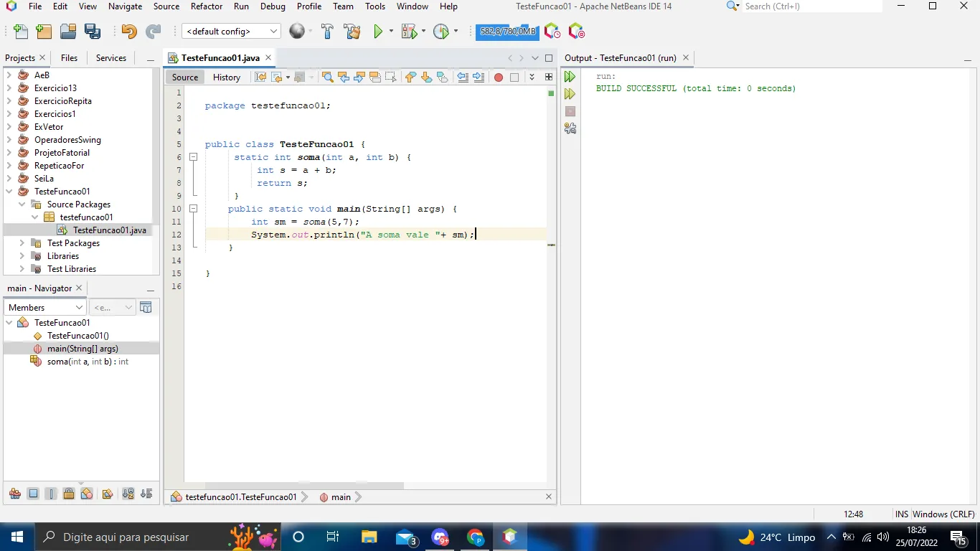Screen dimensions: 980x551
Task: Re-run from the Output panel's green arrow
Action: coord(570,77)
